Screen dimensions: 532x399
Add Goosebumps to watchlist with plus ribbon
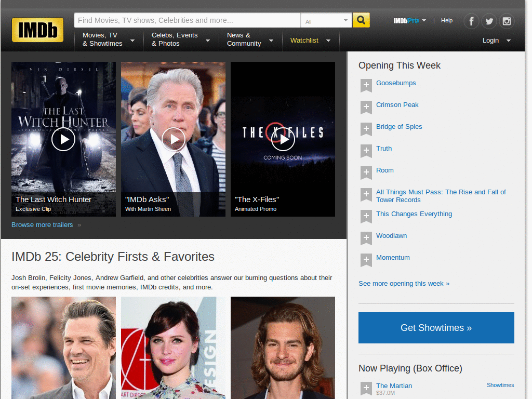tap(366, 86)
